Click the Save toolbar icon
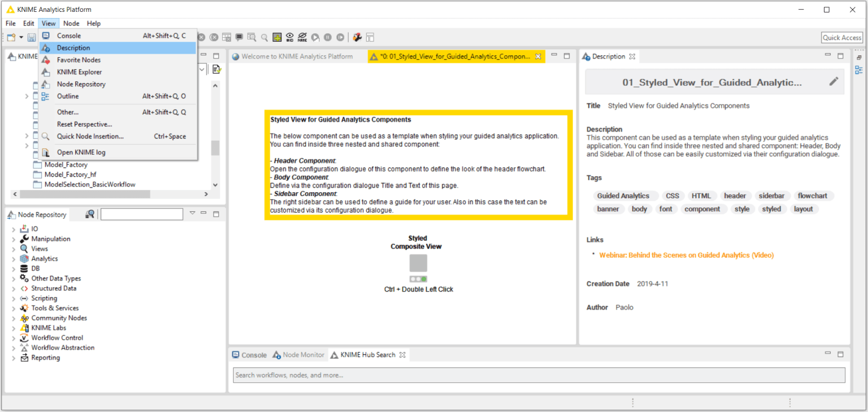This screenshot has width=868, height=412. (x=32, y=37)
